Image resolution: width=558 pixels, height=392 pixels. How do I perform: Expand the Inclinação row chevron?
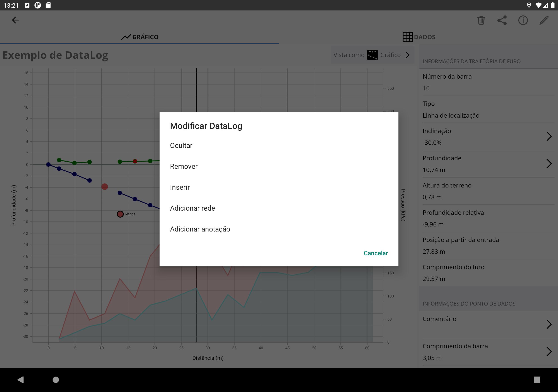pyautogui.click(x=549, y=136)
